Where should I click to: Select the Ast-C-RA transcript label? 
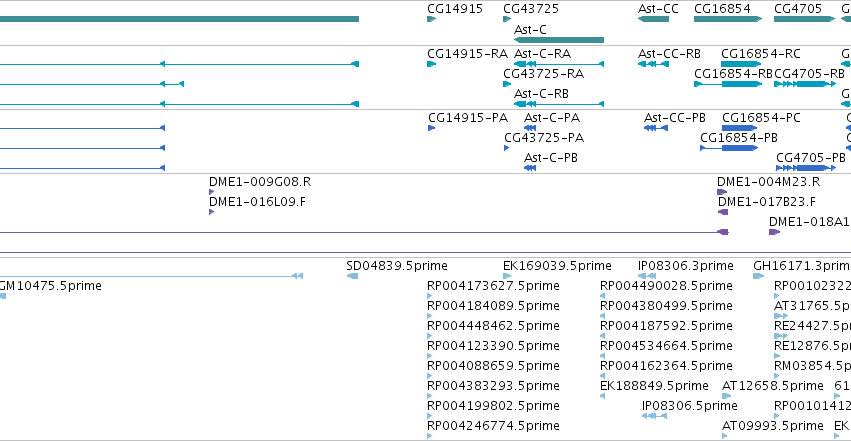click(542, 54)
